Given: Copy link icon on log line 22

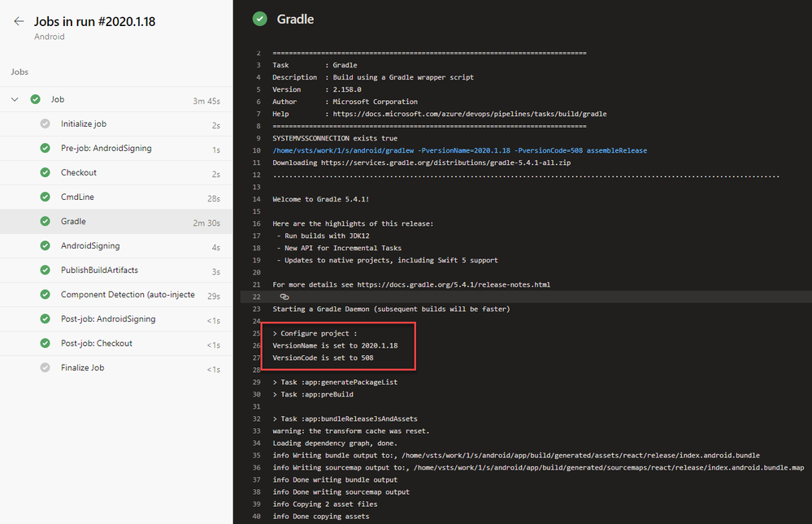Looking at the screenshot, I should coord(284,297).
